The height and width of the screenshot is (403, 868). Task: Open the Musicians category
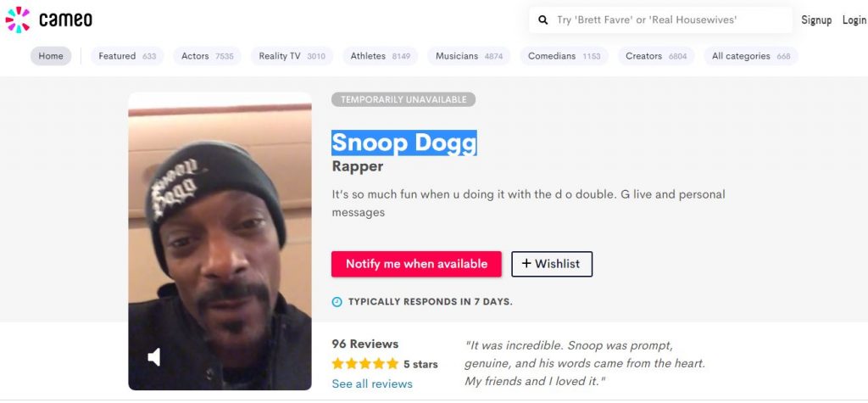[x=469, y=56]
